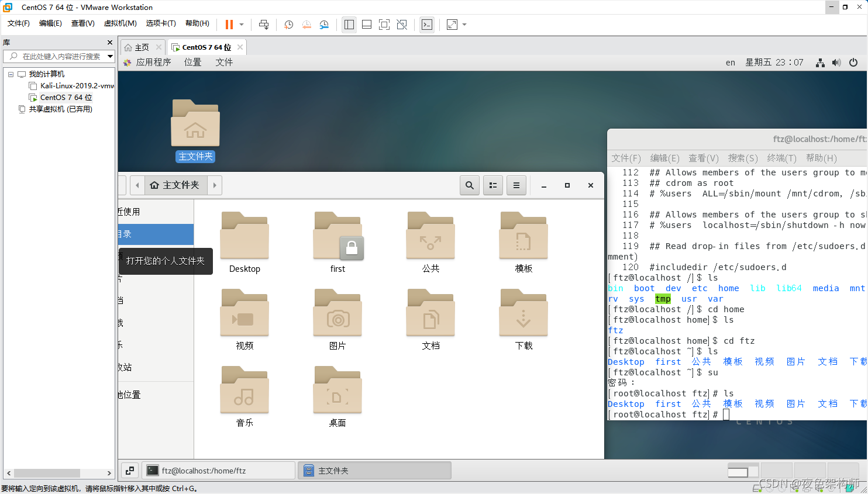Screen dimensions: 868x494
Task: Open terminal 编辑(E) menu
Action: pyautogui.click(x=664, y=158)
